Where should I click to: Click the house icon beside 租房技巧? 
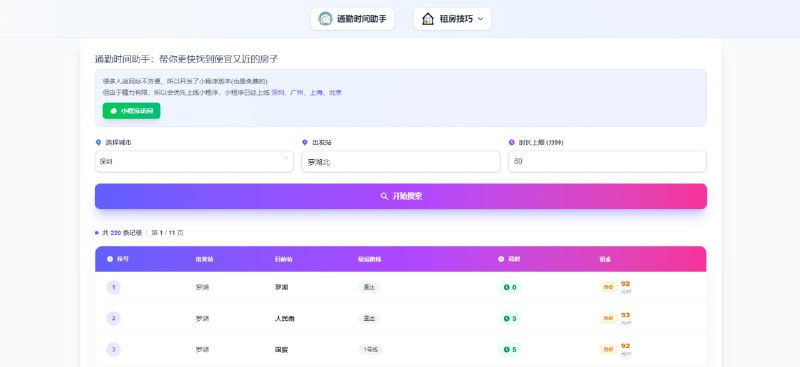tap(428, 19)
